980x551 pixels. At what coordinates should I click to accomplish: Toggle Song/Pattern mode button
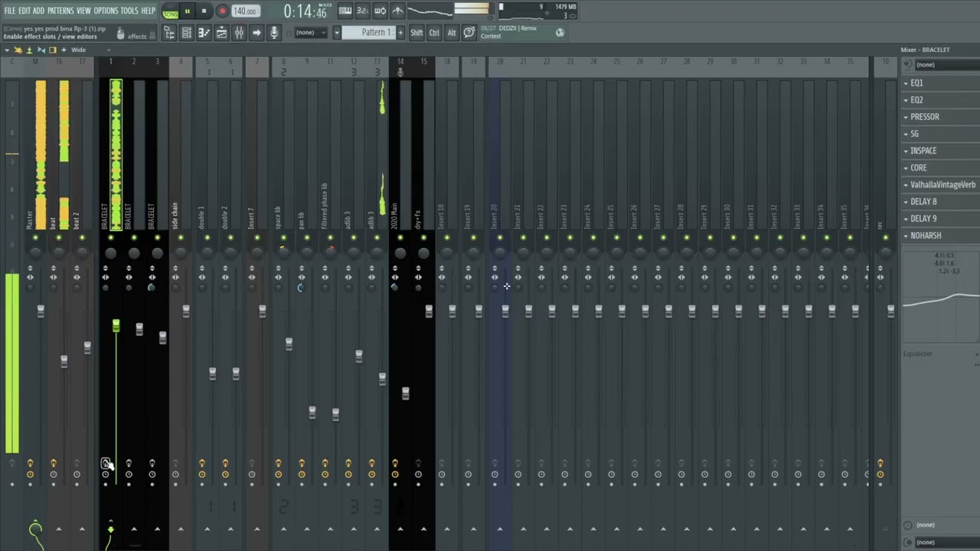[171, 12]
